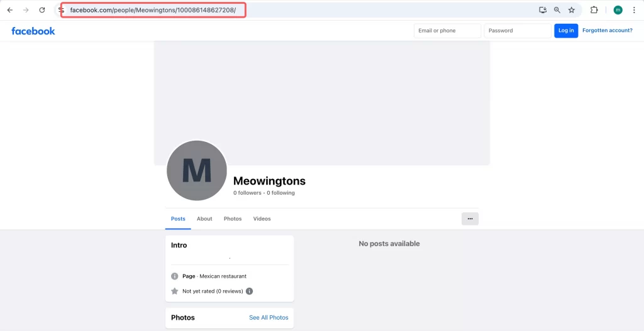The height and width of the screenshot is (331, 644).
Task: Go back with the browser back arrow
Action: click(10, 10)
